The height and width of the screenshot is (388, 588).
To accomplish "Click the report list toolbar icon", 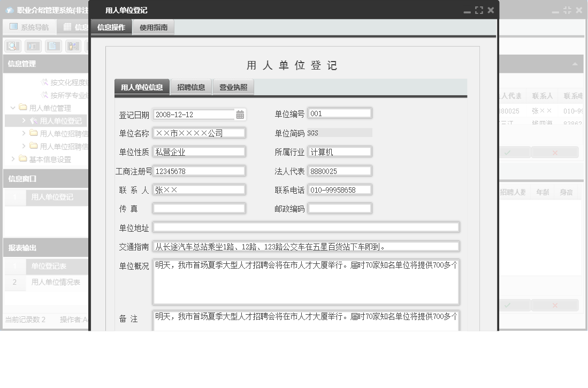I will [32, 45].
